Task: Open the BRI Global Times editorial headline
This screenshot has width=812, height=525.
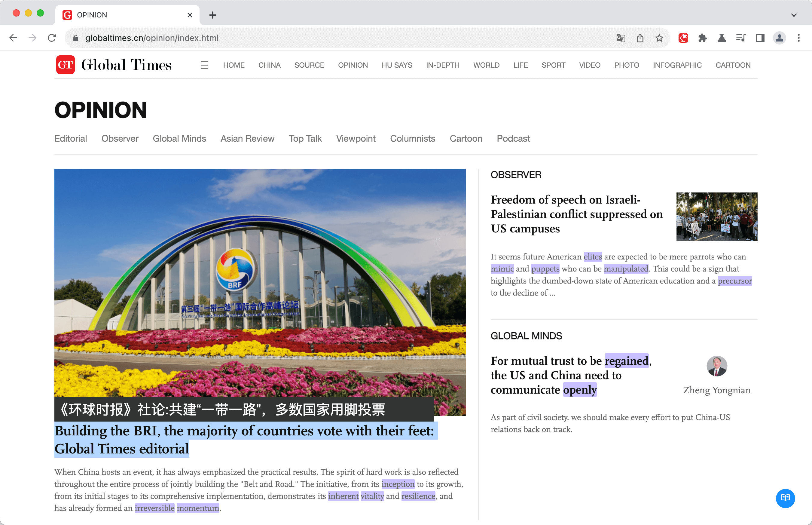Action: (x=244, y=439)
